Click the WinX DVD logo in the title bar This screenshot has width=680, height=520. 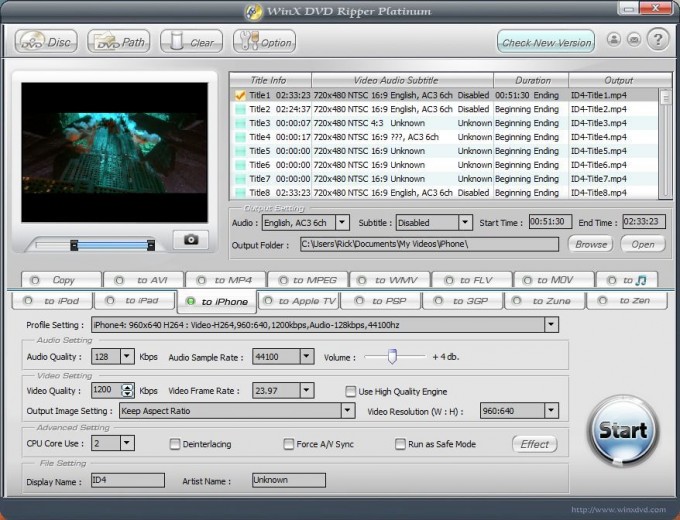[253, 12]
